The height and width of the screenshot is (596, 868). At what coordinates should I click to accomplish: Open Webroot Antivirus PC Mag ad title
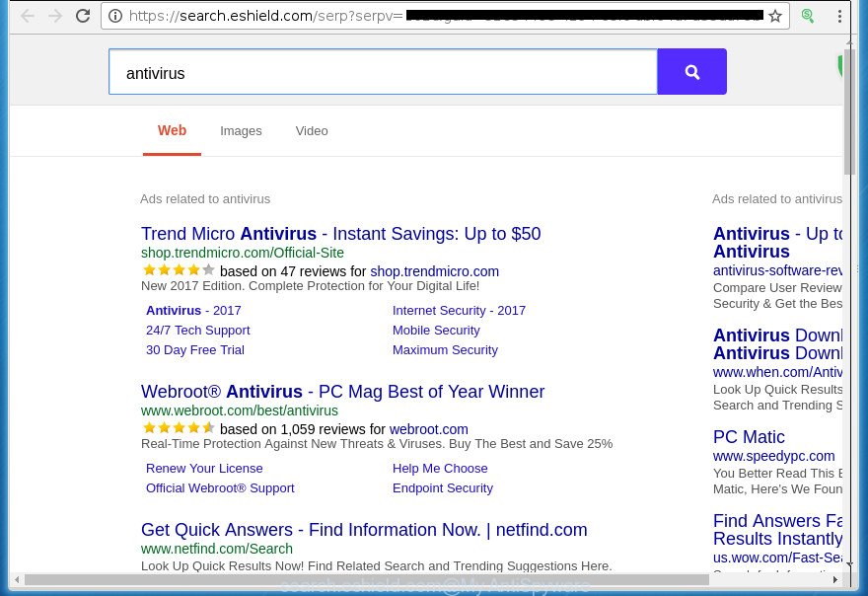pyautogui.click(x=342, y=392)
